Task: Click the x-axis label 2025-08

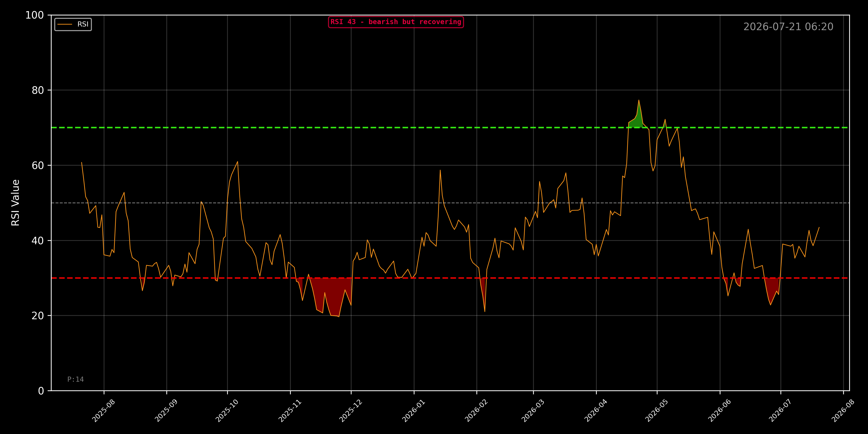Action: tap(103, 410)
